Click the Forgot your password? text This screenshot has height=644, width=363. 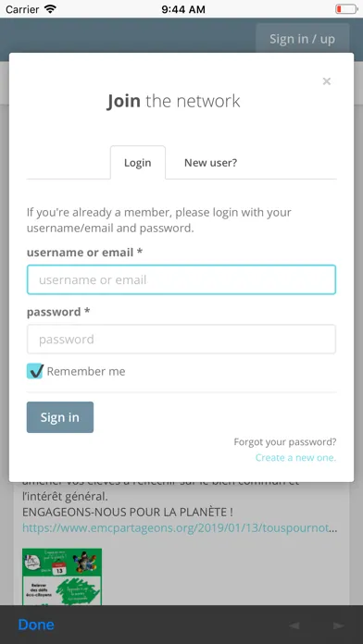[285, 442]
